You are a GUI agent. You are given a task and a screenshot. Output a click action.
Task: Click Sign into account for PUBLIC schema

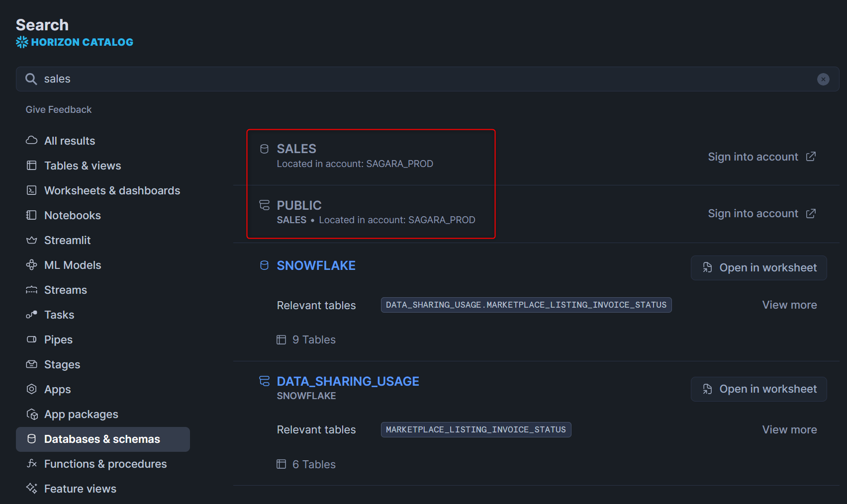[x=753, y=213]
